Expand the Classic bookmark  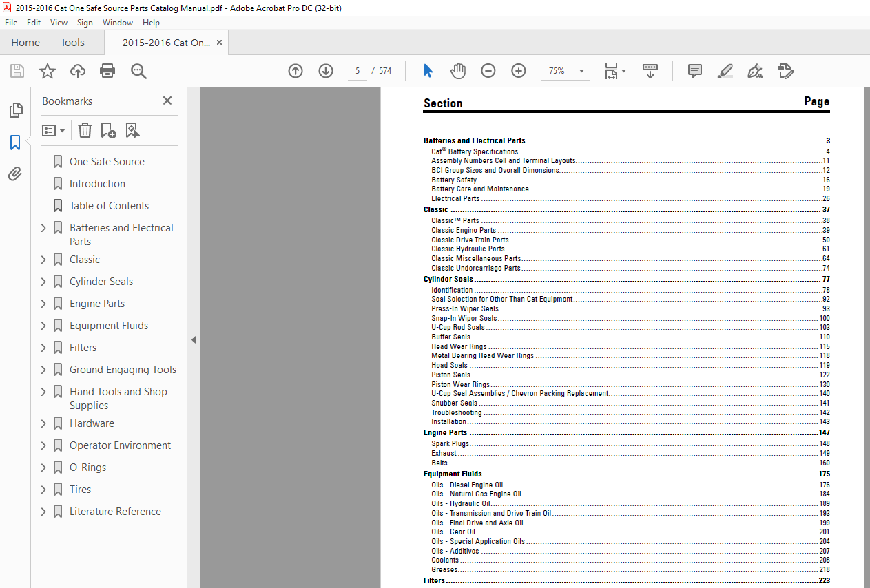click(x=43, y=260)
